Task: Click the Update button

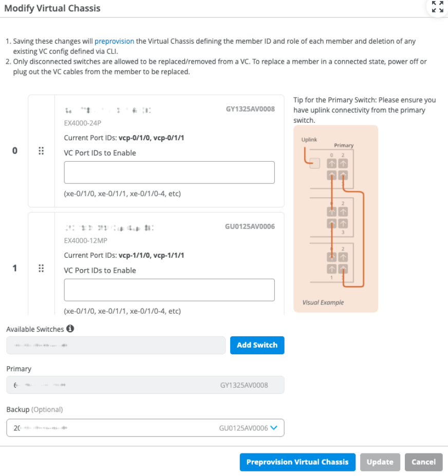Action: coord(380,462)
